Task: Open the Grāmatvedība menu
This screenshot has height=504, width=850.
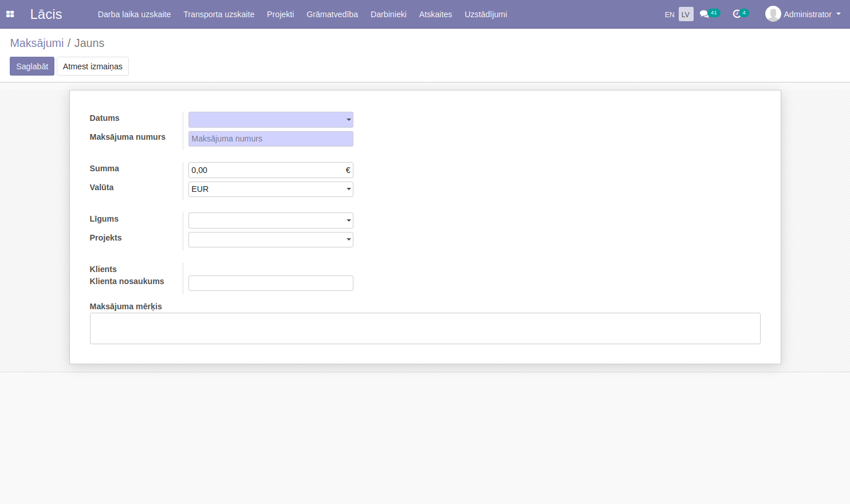Action: [332, 14]
